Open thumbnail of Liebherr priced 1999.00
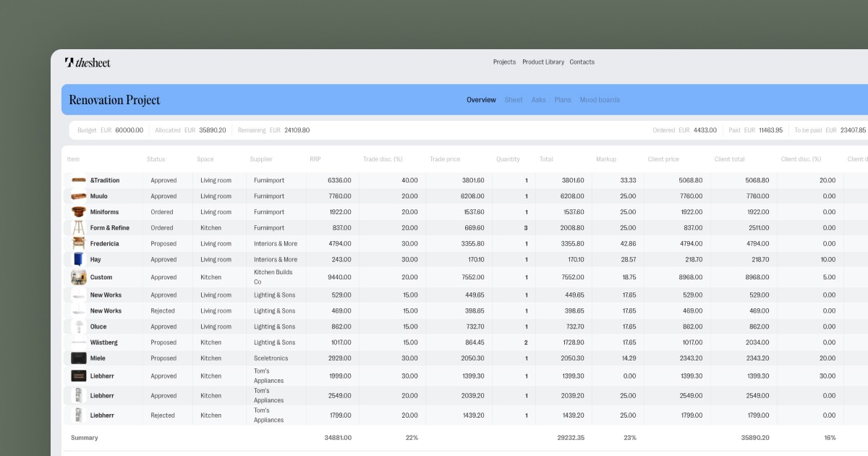The width and height of the screenshot is (868, 456). [79, 376]
